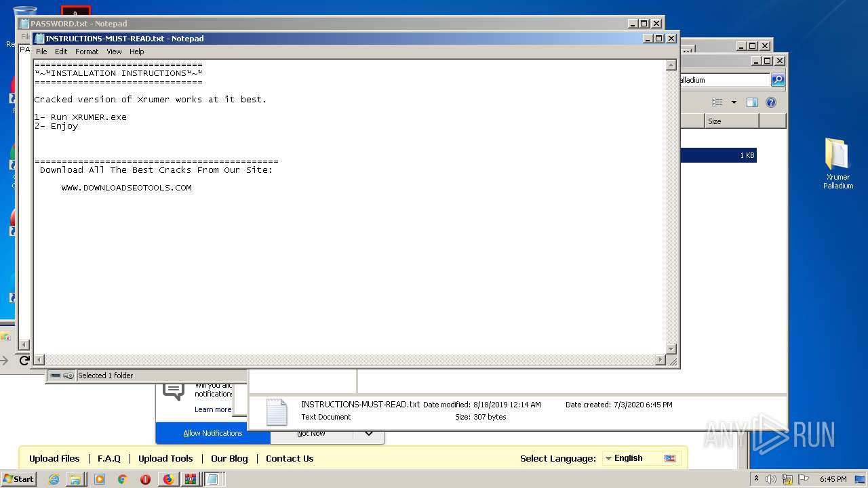Click the Explorer search magnifier button

778,80
